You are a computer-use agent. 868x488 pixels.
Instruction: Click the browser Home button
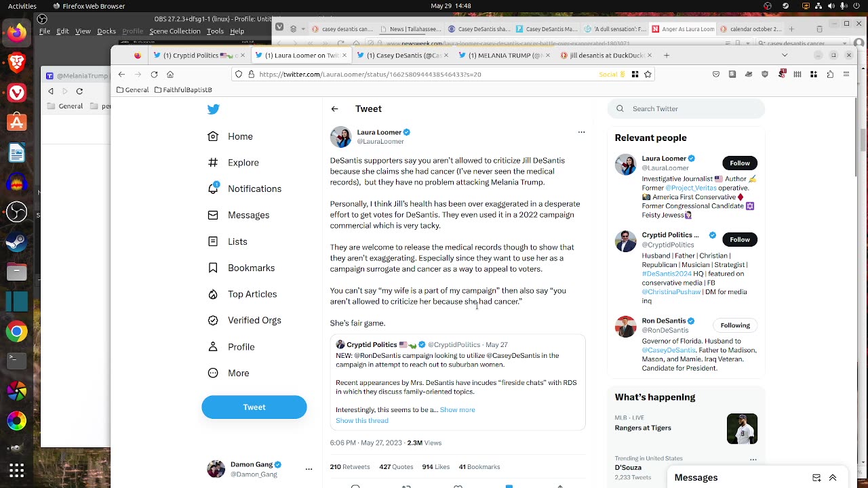point(170,75)
